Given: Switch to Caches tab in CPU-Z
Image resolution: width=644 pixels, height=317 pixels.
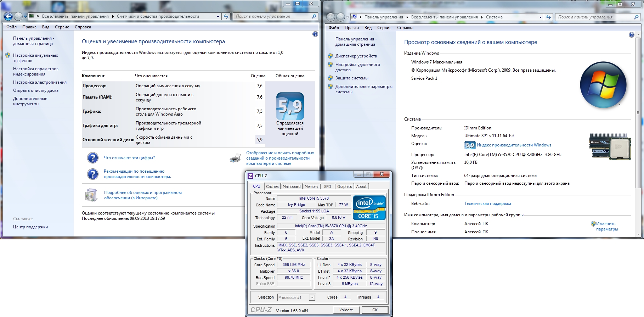Looking at the screenshot, I should point(272,187).
